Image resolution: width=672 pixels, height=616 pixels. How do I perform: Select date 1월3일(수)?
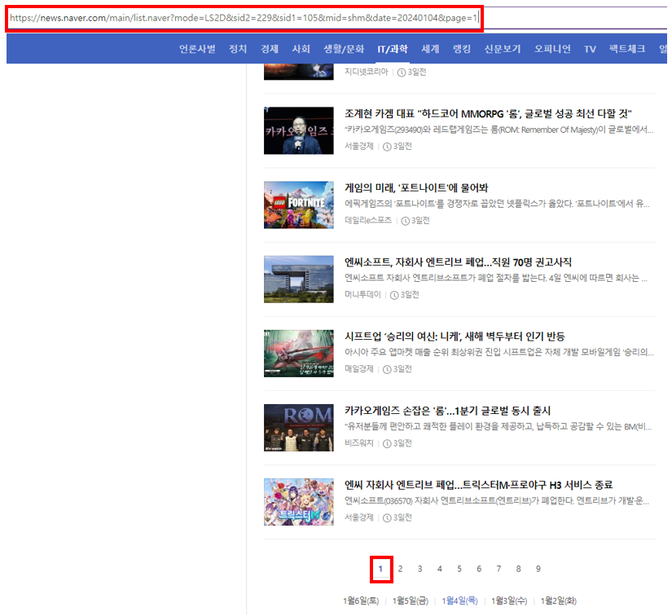point(509,601)
